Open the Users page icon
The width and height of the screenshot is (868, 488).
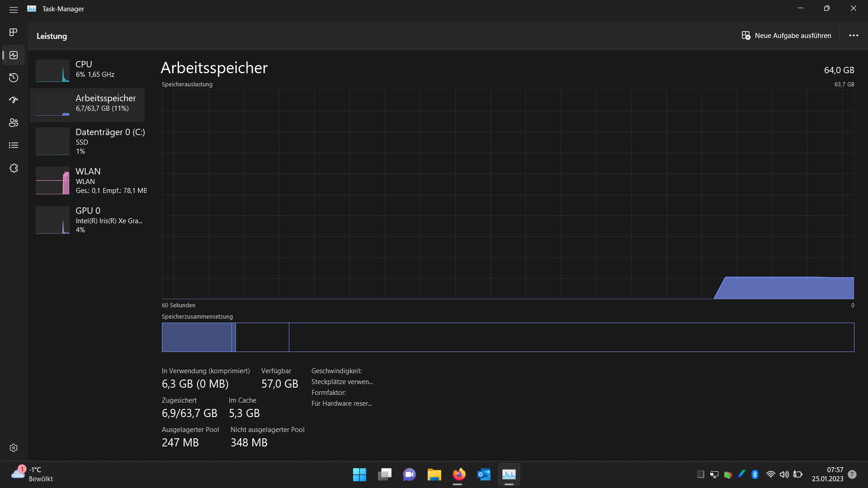pos(14,123)
